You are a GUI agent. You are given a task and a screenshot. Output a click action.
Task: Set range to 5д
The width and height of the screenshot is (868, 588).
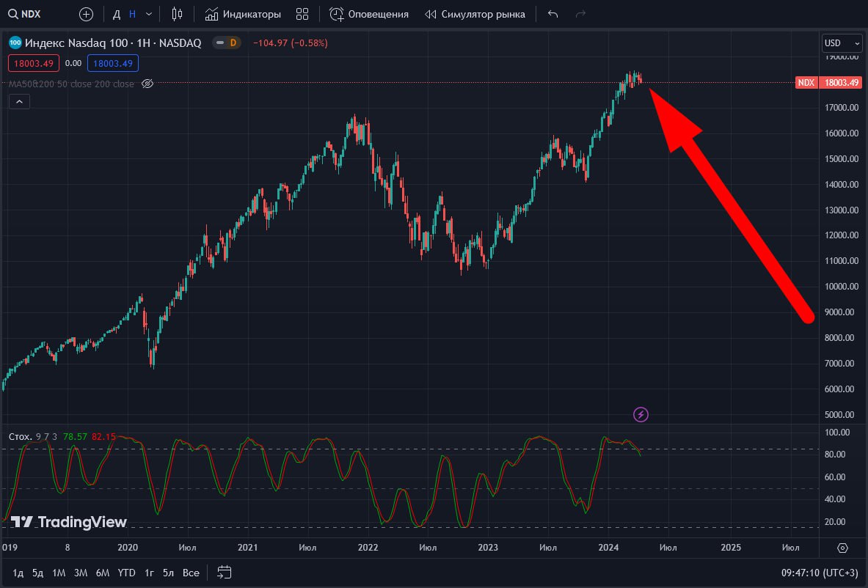coord(37,573)
